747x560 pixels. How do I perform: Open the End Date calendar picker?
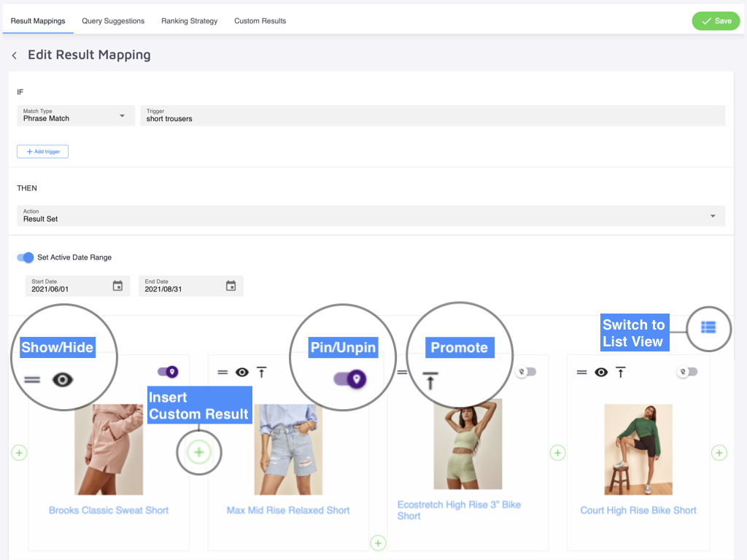(231, 286)
